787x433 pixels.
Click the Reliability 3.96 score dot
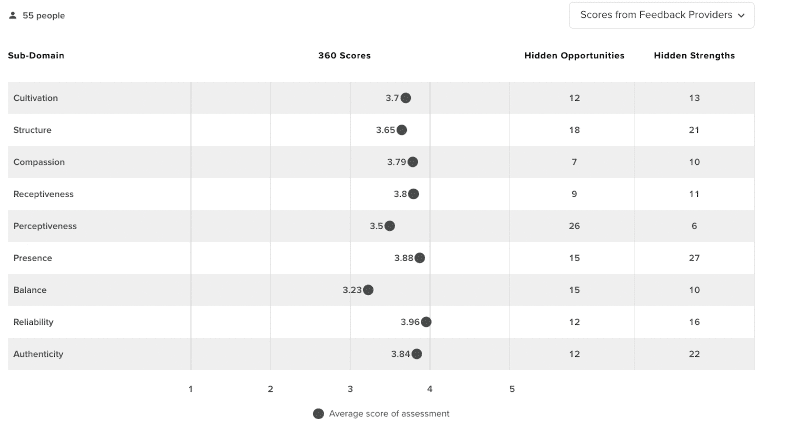click(427, 322)
